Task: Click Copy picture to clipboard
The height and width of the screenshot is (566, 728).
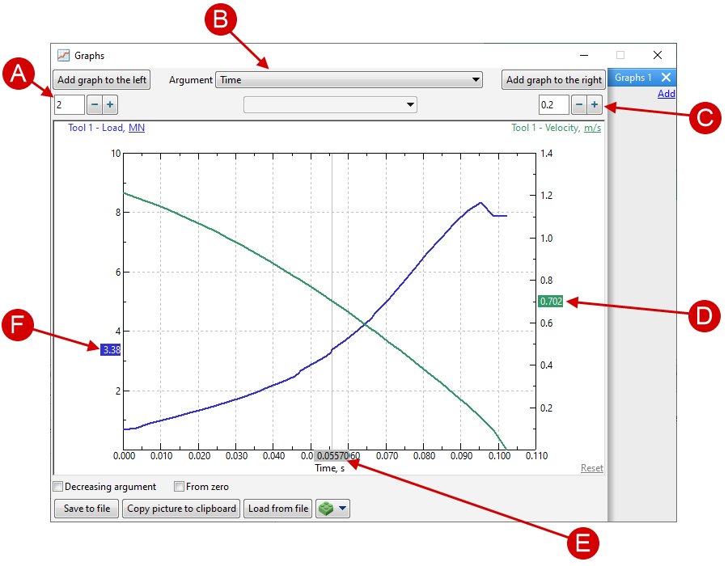Action: pyautogui.click(x=181, y=509)
